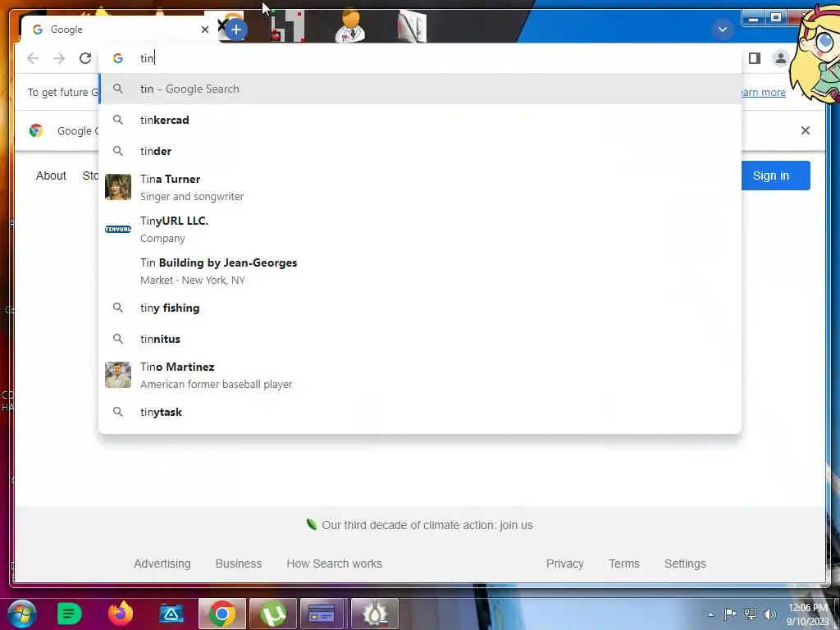
Task: Open a new tab with plus button
Action: pyautogui.click(x=236, y=30)
